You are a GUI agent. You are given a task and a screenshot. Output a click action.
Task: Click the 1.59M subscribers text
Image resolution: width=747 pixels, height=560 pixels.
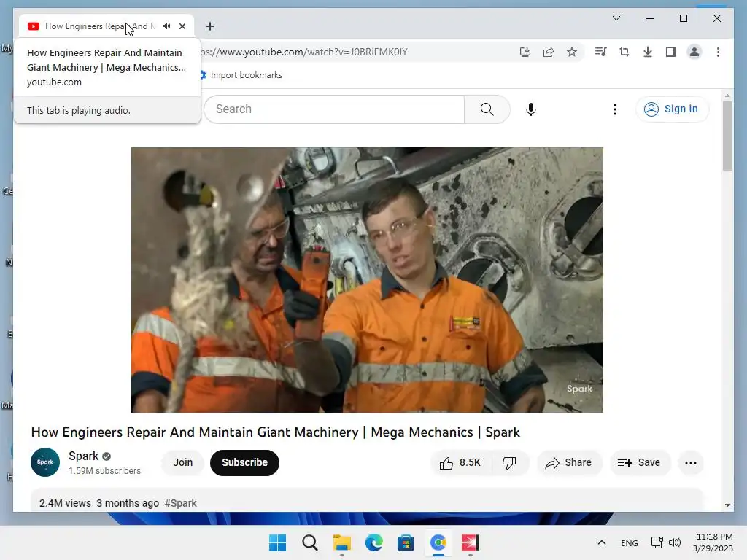click(104, 470)
